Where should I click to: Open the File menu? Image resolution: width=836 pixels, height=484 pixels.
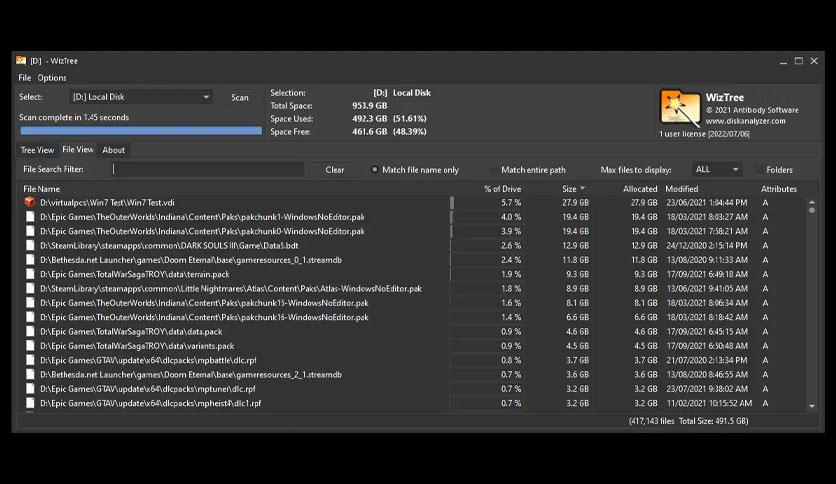tap(25, 78)
